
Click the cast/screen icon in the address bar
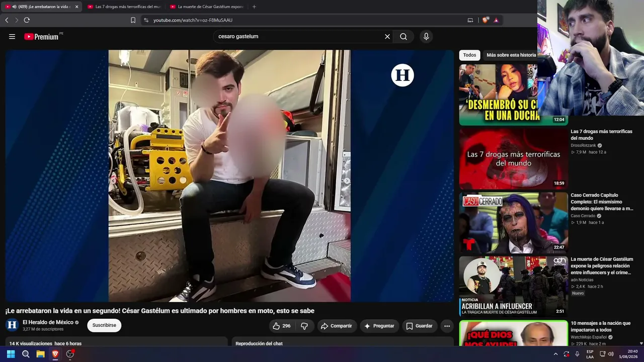pyautogui.click(x=470, y=20)
